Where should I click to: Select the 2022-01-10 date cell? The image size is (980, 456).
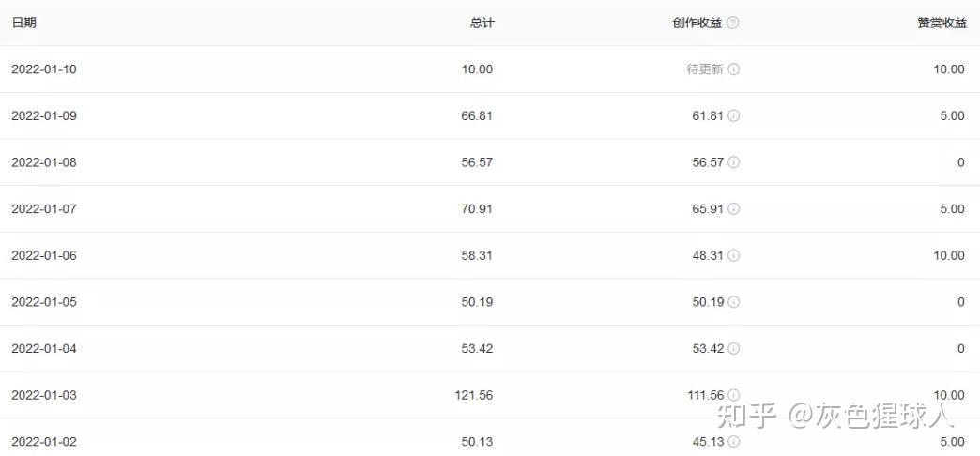(x=44, y=69)
